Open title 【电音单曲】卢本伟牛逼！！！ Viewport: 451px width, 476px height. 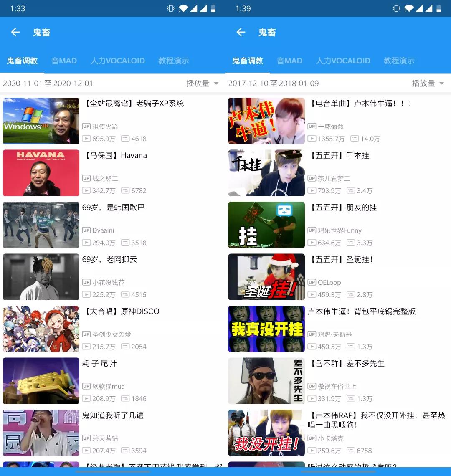click(360, 104)
